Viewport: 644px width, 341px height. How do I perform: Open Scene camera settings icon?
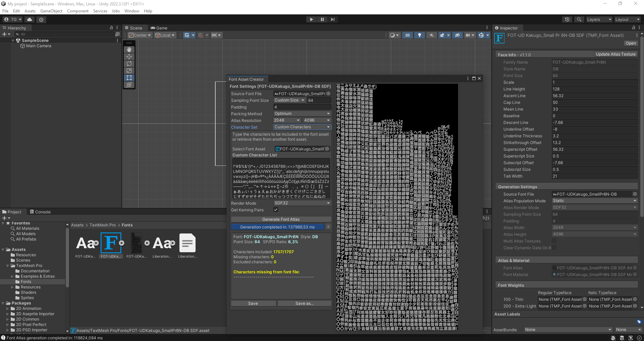470,35
